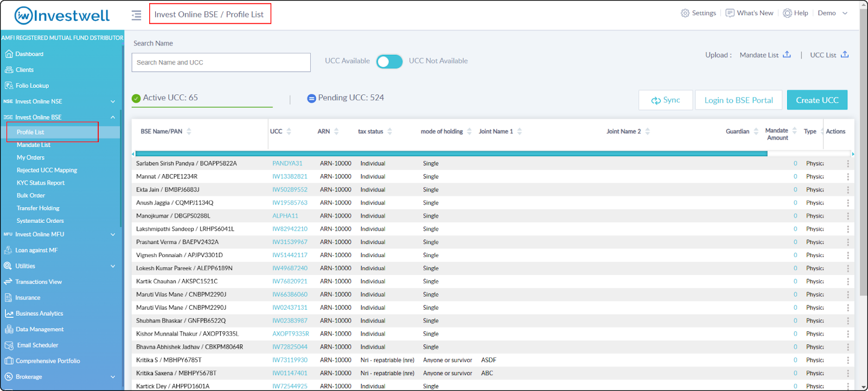Click the Data Management icon
Viewport: 868px width, 391px height.
click(x=9, y=329)
